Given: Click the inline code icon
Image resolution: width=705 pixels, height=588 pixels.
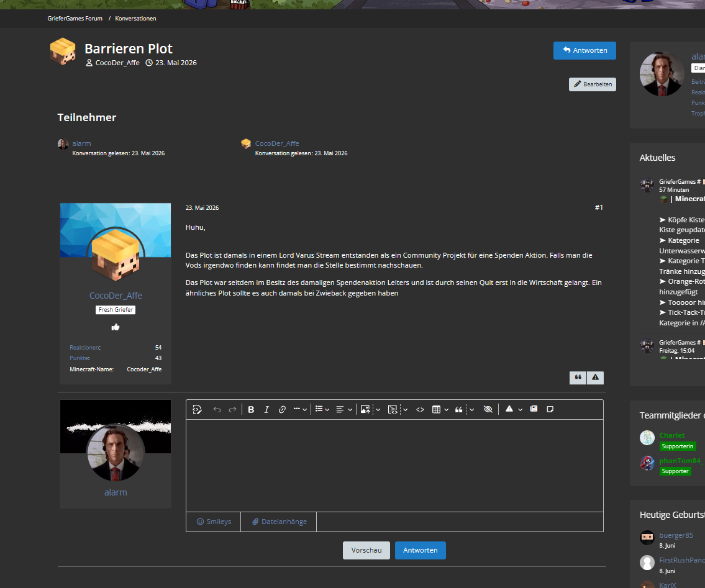Looking at the screenshot, I should [x=420, y=410].
